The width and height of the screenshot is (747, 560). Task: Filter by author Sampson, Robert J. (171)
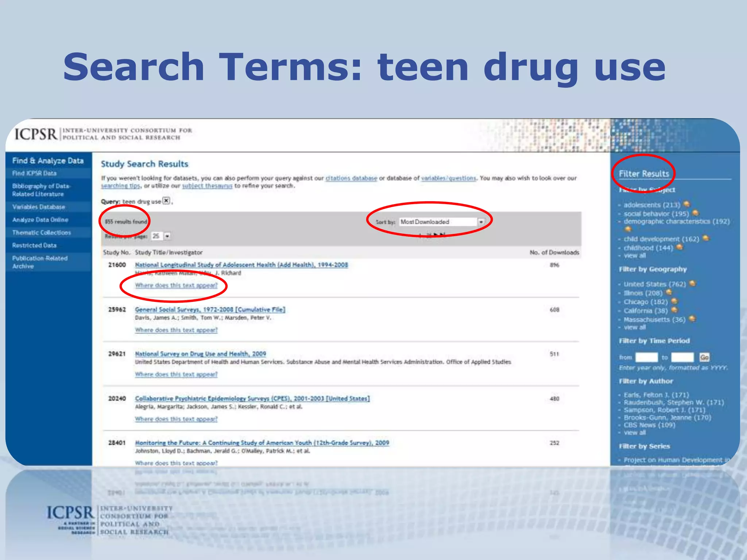point(665,410)
